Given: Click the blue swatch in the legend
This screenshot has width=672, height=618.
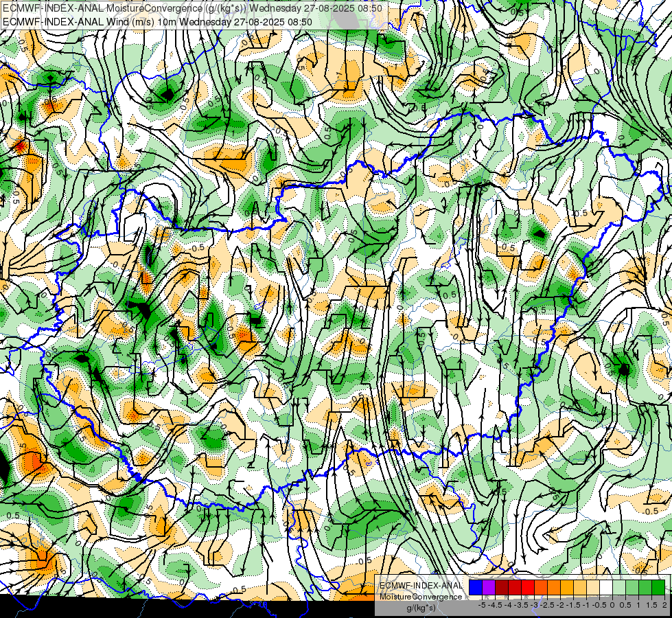Looking at the screenshot, I should pyautogui.click(x=476, y=587).
